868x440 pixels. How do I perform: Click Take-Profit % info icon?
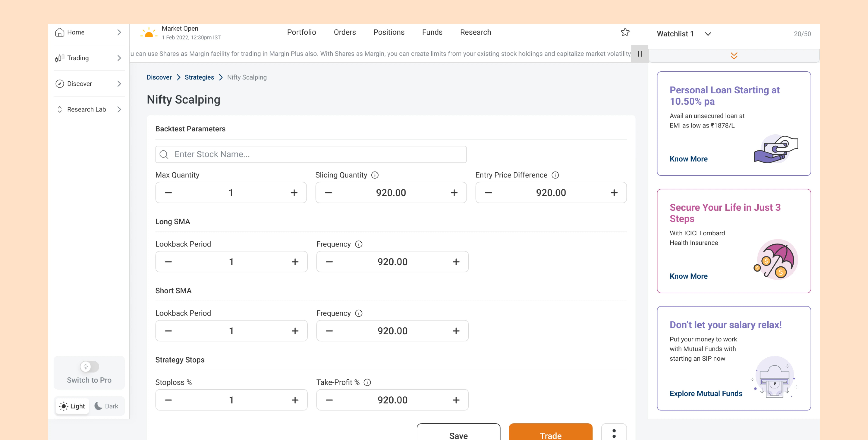coord(367,382)
